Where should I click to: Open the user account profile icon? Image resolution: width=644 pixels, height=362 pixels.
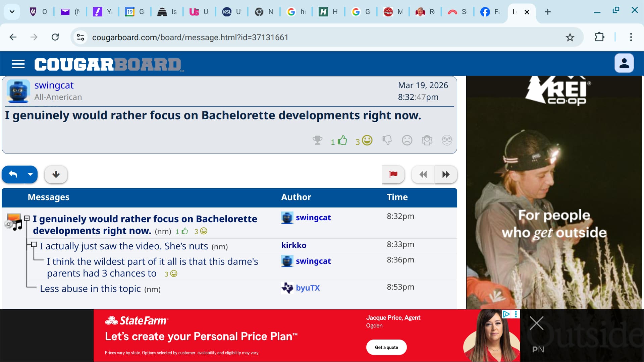pyautogui.click(x=624, y=63)
